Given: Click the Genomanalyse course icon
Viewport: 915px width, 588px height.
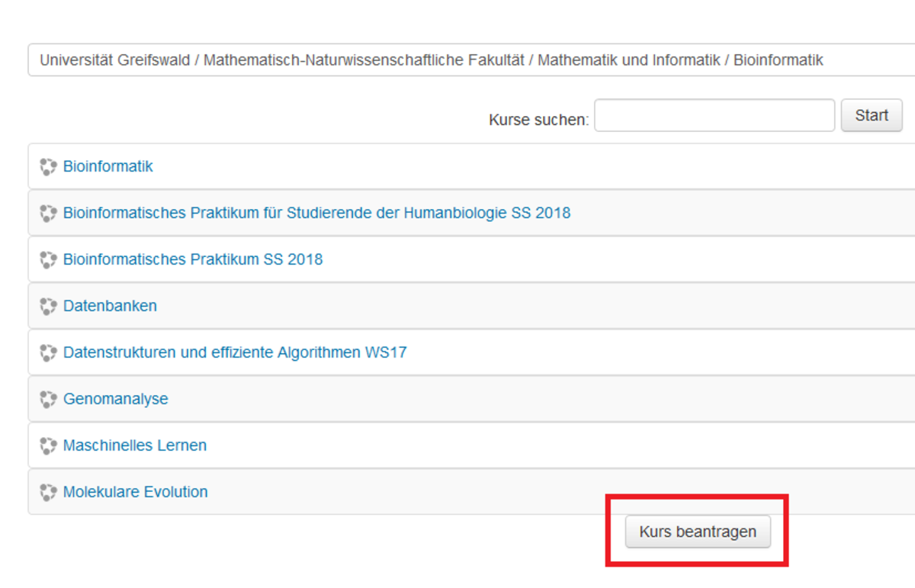Looking at the screenshot, I should point(49,400).
